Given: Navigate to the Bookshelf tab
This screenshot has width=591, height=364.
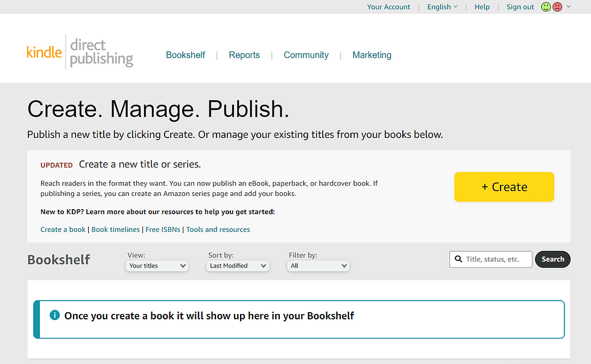Looking at the screenshot, I should [185, 55].
